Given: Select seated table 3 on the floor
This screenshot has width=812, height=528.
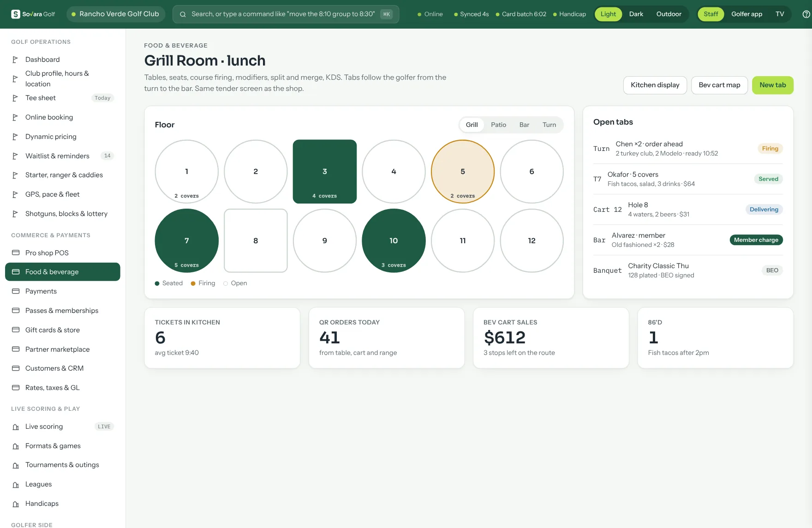Looking at the screenshot, I should point(325,172).
